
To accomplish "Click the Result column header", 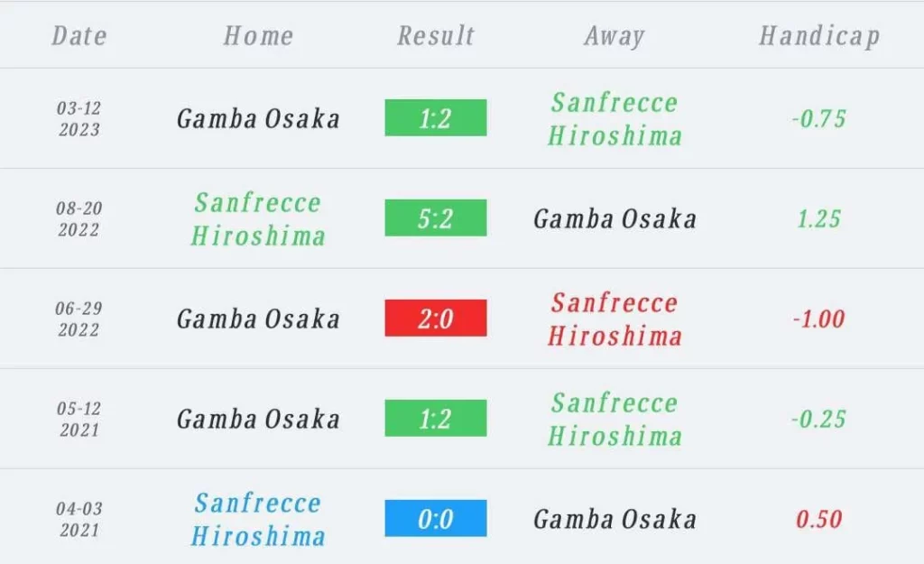I will pyautogui.click(x=436, y=36).
